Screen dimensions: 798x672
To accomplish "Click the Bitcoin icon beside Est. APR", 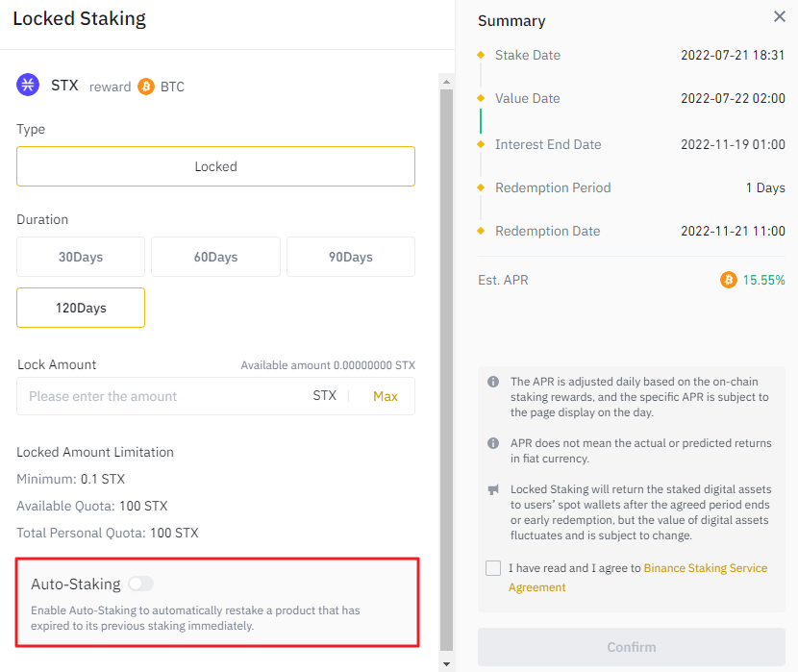I will (729, 280).
